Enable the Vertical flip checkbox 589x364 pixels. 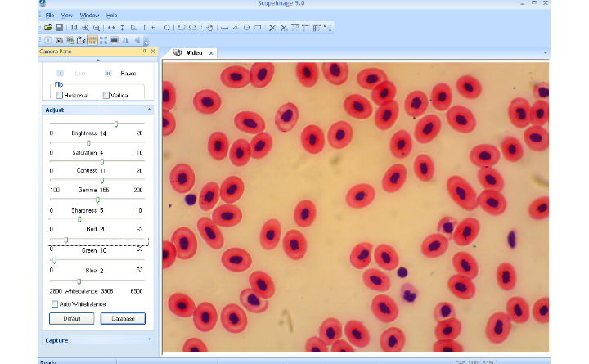(x=106, y=95)
